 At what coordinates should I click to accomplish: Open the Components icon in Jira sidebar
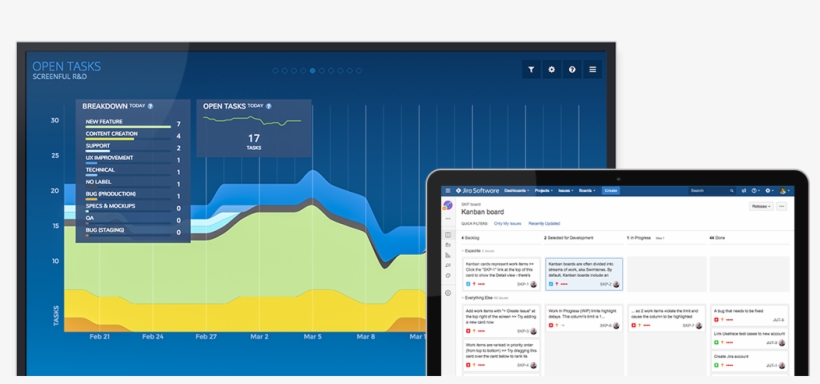click(x=448, y=275)
